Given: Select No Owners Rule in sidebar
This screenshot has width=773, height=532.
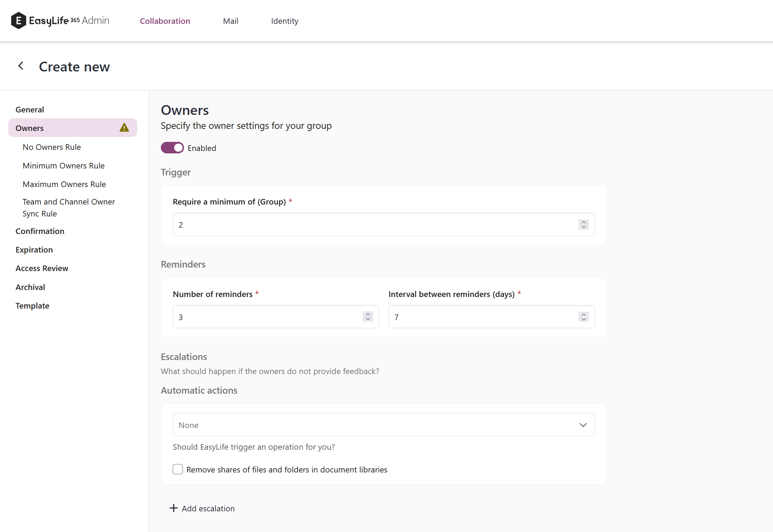Looking at the screenshot, I should point(52,147).
